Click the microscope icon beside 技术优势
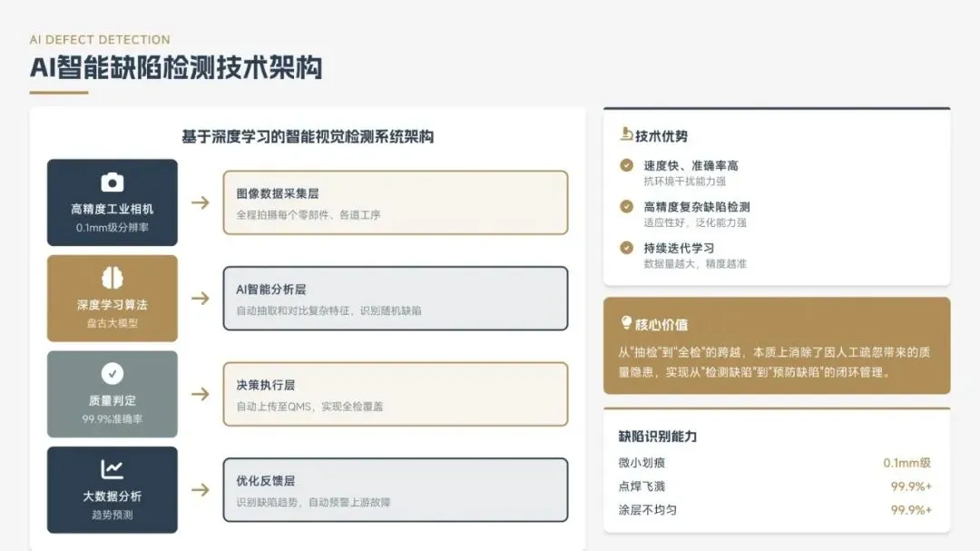This screenshot has height=551, width=980. coord(626,136)
